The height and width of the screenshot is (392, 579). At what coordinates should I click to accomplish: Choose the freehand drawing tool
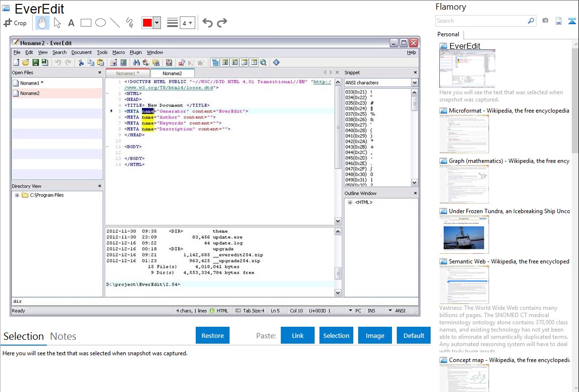(130, 23)
